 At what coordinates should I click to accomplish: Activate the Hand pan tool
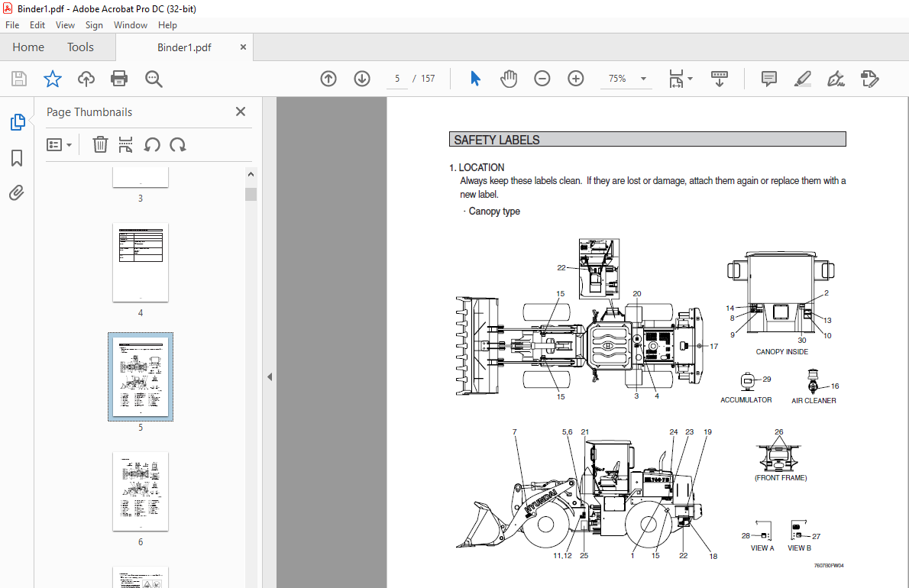[509, 79]
